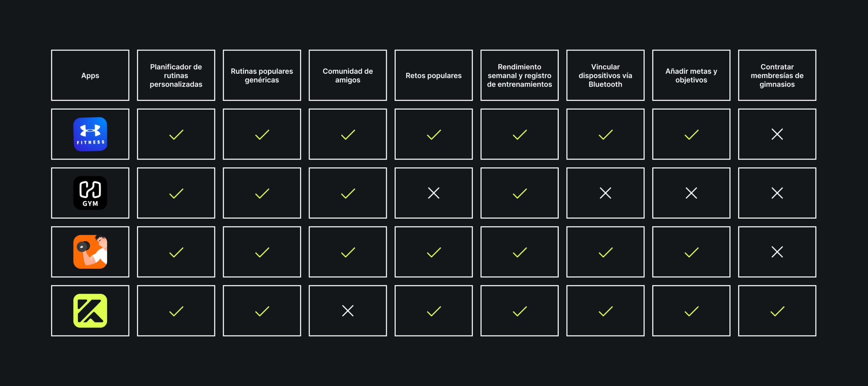Viewport: 868px width, 386px height.
Task: Click the Vincular dispositivos vía Bluetooth header
Action: coord(605,75)
